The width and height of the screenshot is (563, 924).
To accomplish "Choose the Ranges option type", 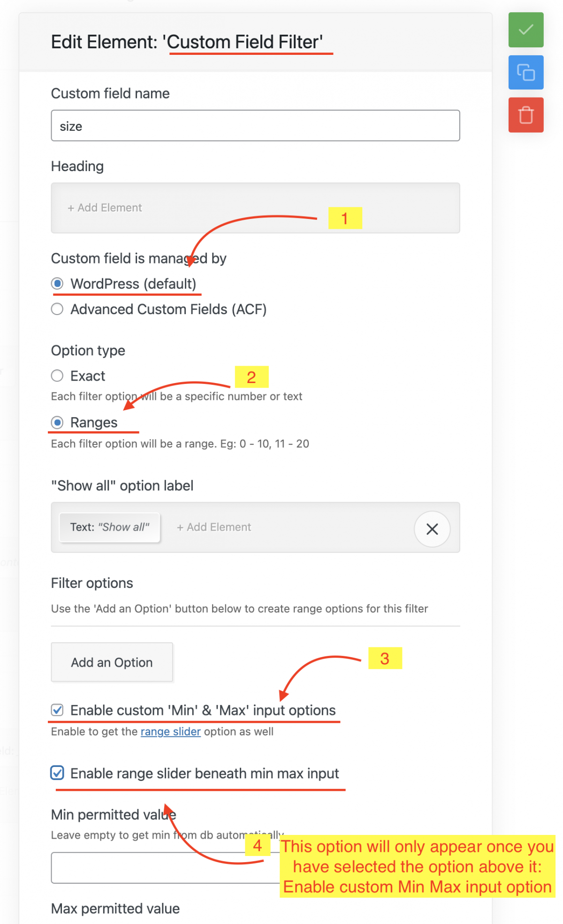I will coord(57,422).
